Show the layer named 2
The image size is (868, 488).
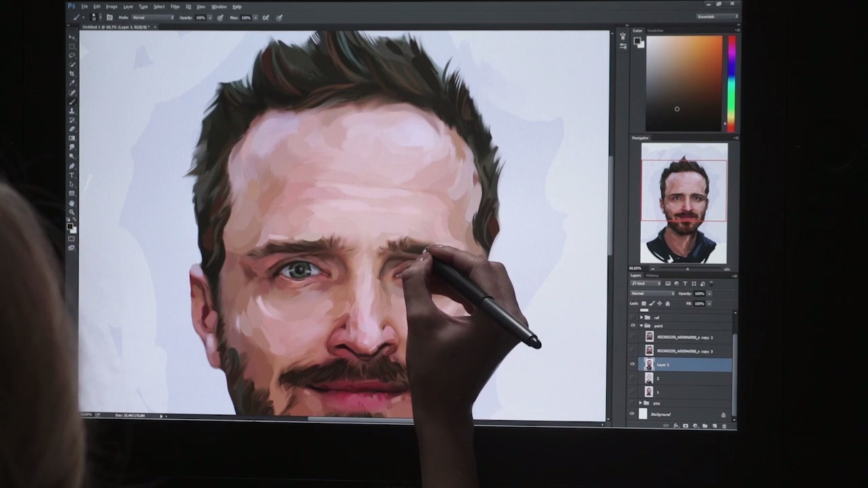point(633,378)
